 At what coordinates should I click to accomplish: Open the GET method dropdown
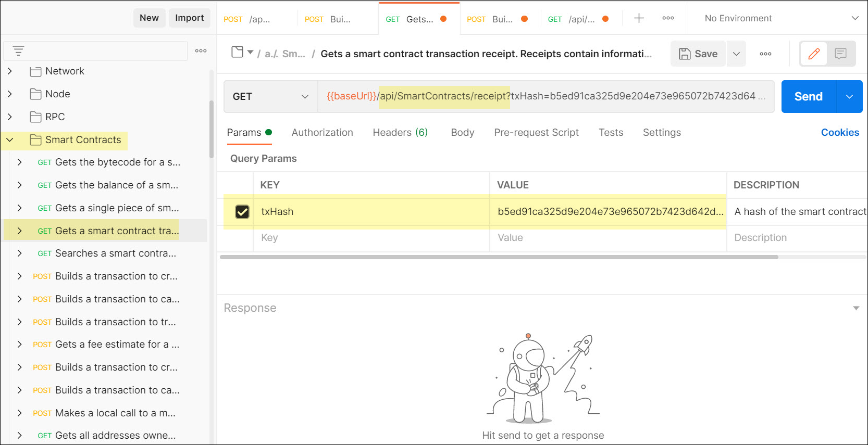270,96
